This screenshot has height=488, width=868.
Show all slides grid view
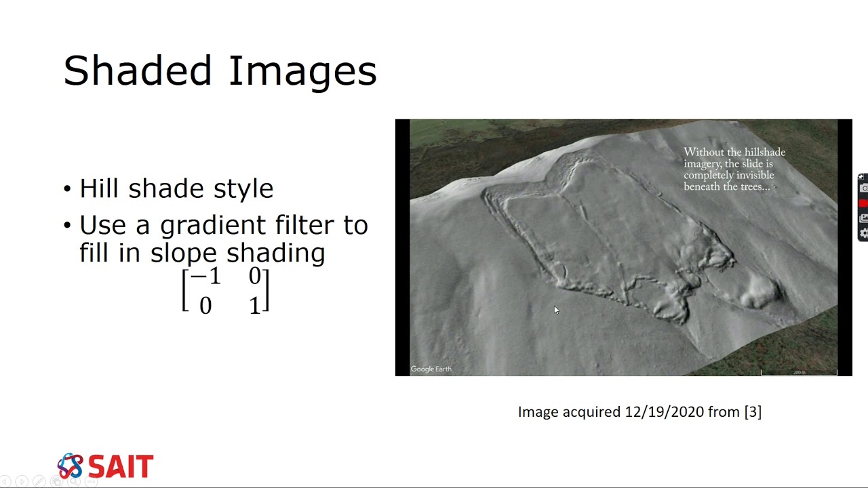[x=56, y=482]
